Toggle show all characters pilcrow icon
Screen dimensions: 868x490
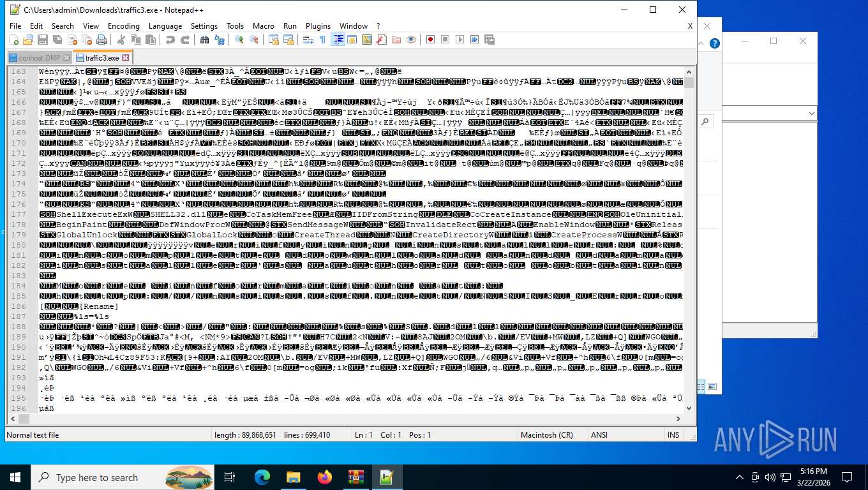[323, 40]
